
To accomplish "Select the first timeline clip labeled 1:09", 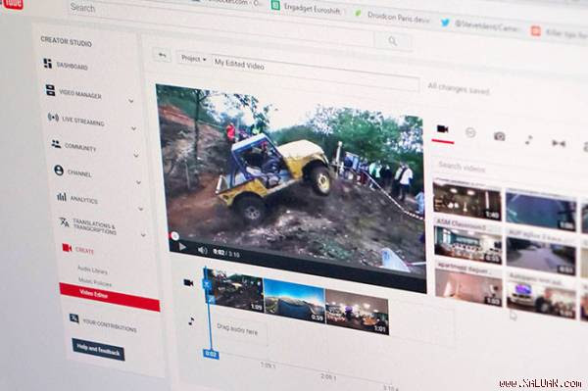I will [235, 290].
